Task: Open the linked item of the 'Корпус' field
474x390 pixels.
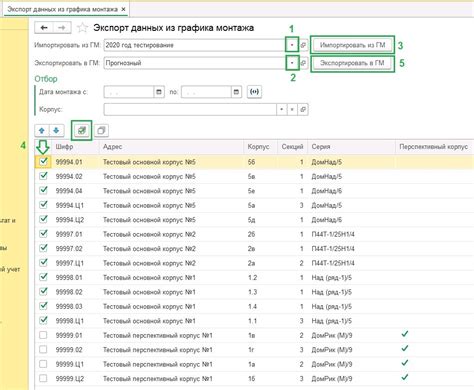Action: [x=303, y=109]
